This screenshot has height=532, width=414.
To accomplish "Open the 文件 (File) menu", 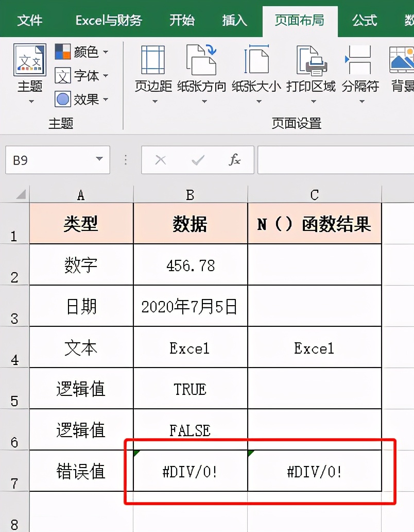I will click(x=29, y=21).
